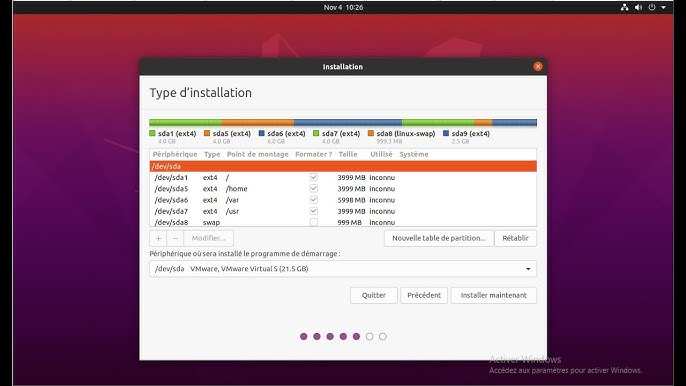Screen dimensions: 686x386
Task: Click sda9 (ext4) blue legend swatch
Action: pos(446,133)
